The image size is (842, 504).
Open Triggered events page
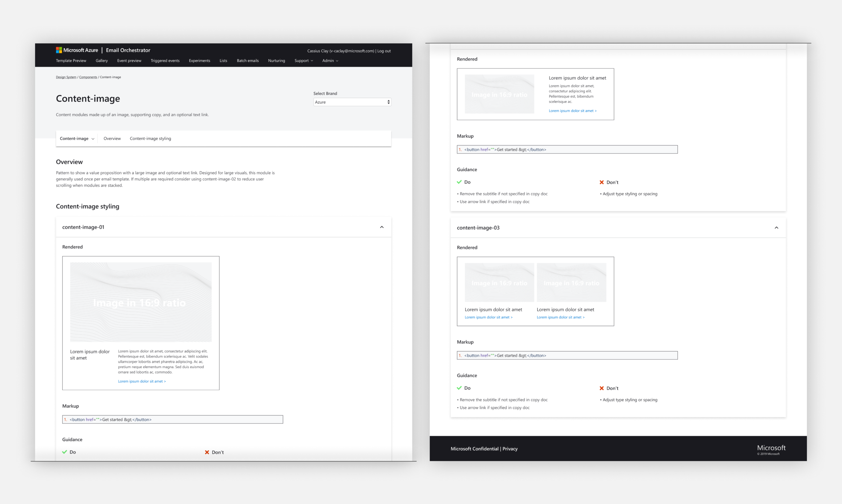pos(165,61)
